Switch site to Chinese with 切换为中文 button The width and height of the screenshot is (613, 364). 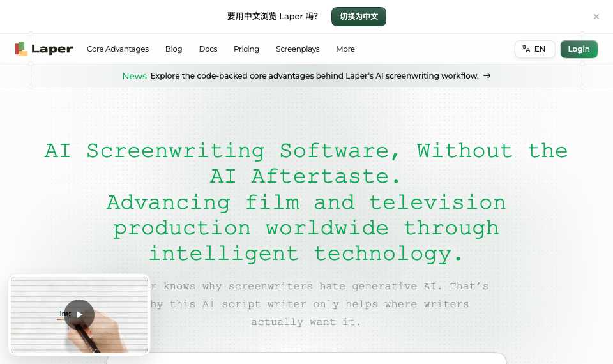pos(358,17)
